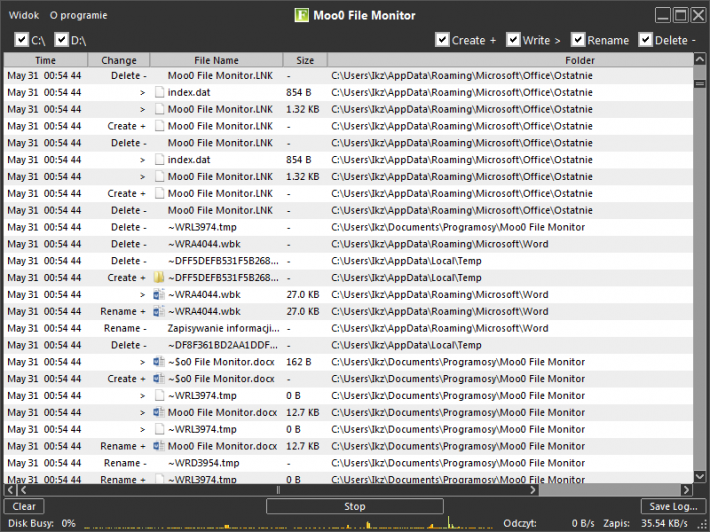
Task: Click the horizontal scrollbar thumb
Action: 278,490
